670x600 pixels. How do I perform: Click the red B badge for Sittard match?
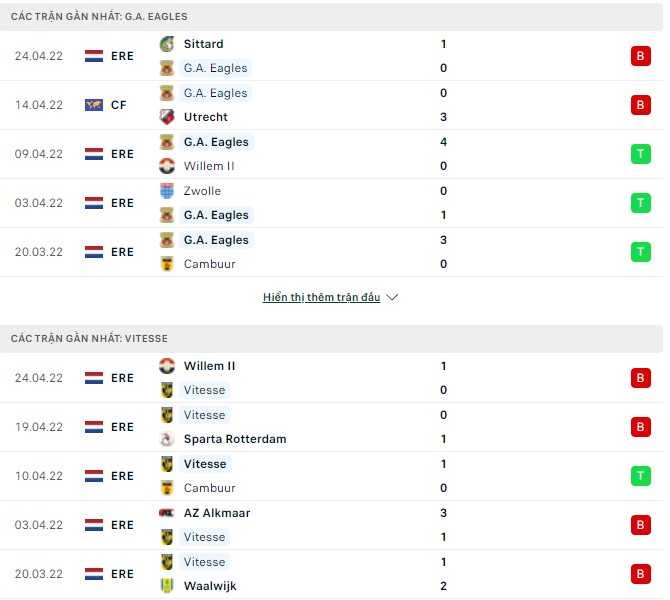[x=640, y=56]
